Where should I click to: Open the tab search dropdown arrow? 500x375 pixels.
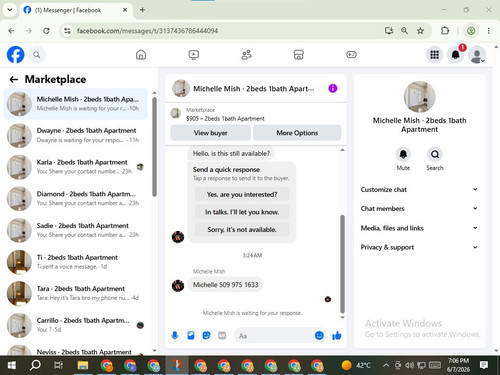pyautogui.click(x=10, y=10)
